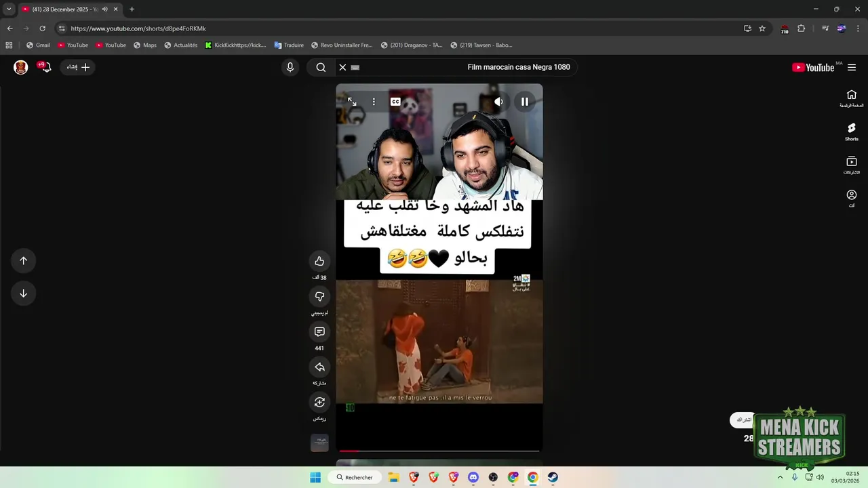Open the Extensions puzzle menu
Image resolution: width=868 pixels, height=488 pixels.
[802, 28]
